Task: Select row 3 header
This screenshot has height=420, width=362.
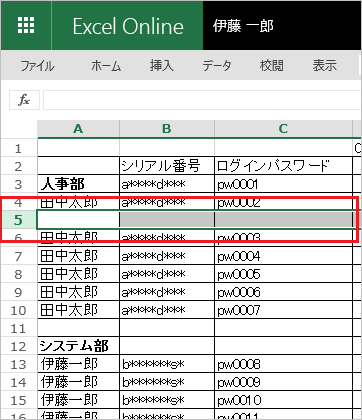Action: (18, 184)
